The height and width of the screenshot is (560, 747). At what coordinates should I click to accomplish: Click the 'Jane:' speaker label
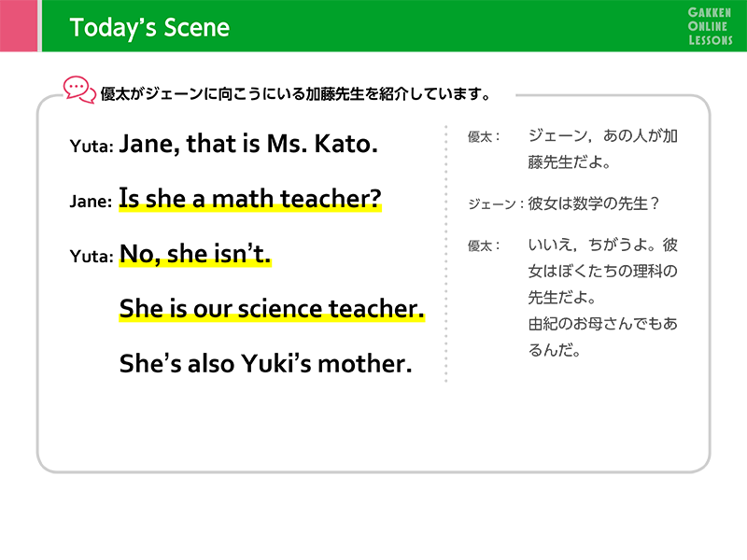tap(91, 202)
